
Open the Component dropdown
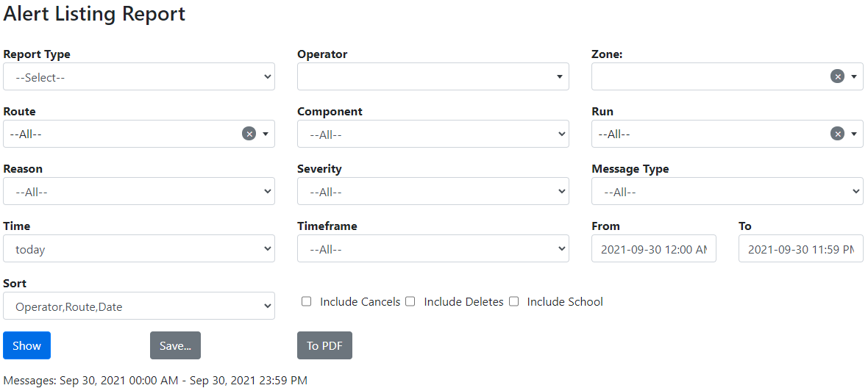[x=433, y=134]
